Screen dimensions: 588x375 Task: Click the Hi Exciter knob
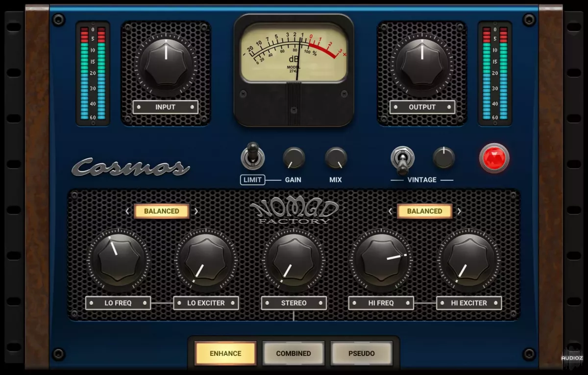(468, 259)
